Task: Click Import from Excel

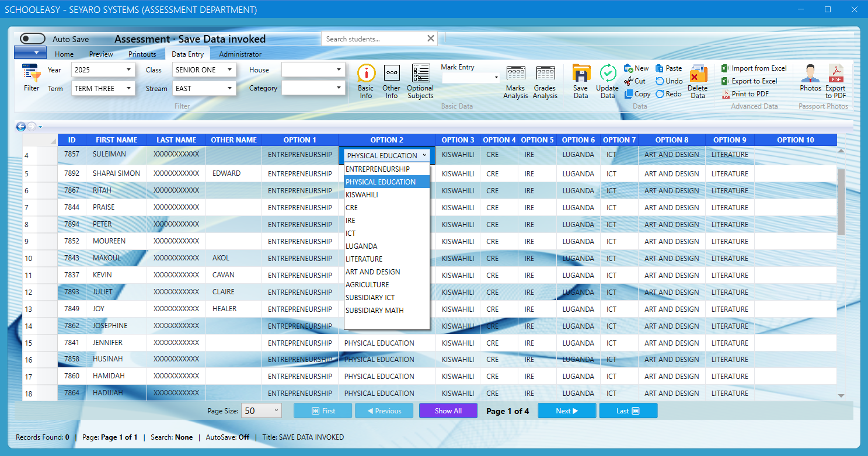Action: (754, 68)
